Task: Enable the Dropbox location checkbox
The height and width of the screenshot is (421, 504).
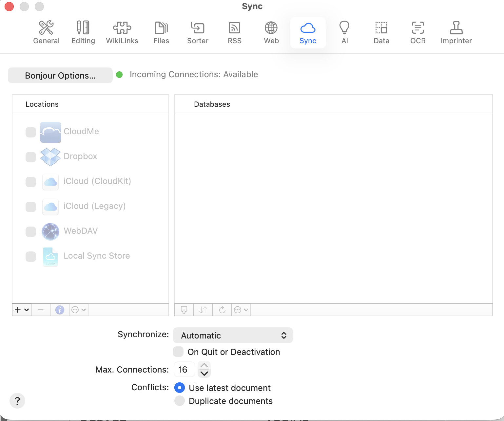Action: tap(31, 157)
